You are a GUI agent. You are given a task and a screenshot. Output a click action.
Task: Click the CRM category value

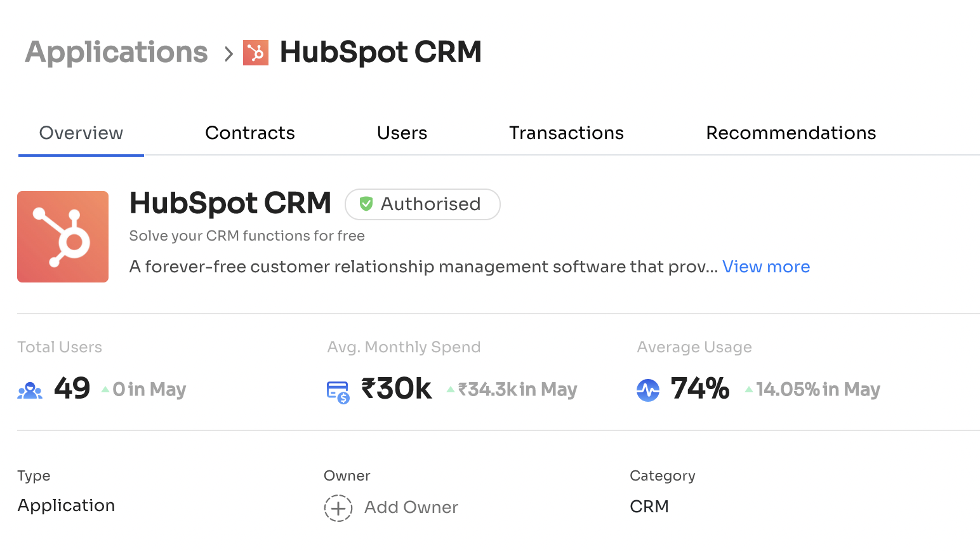(649, 507)
